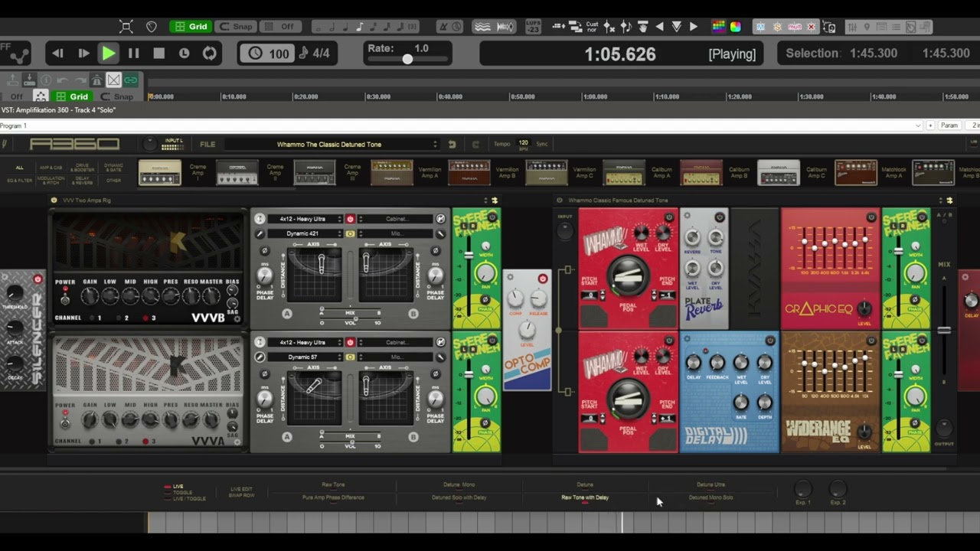The width and height of the screenshot is (980, 551).
Task: Select the Detuned Solo with Delay scene
Action: [459, 497]
